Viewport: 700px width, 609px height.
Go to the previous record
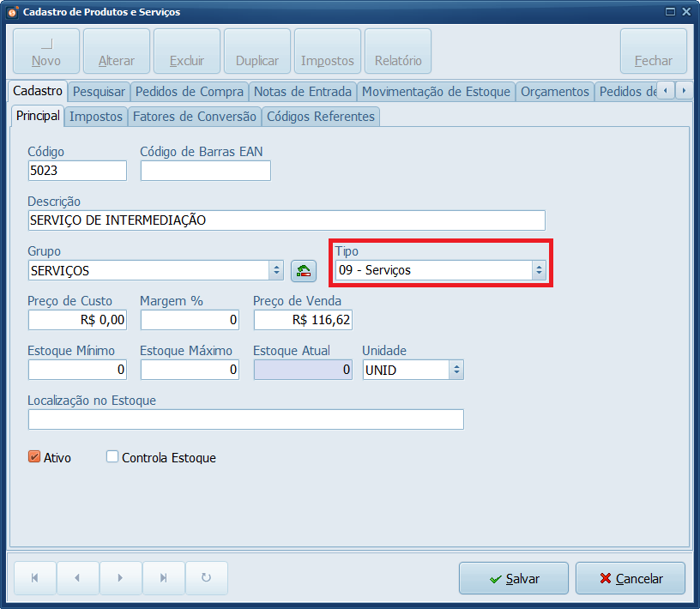click(78, 578)
